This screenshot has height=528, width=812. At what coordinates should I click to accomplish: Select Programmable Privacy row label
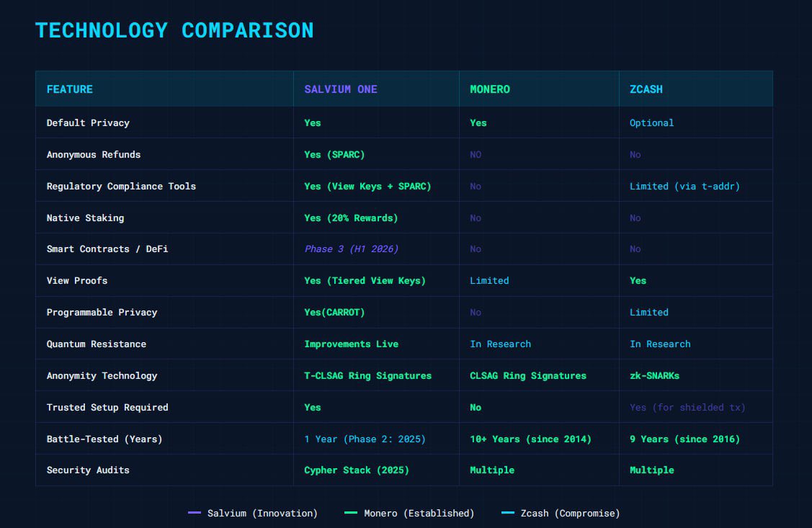point(102,312)
